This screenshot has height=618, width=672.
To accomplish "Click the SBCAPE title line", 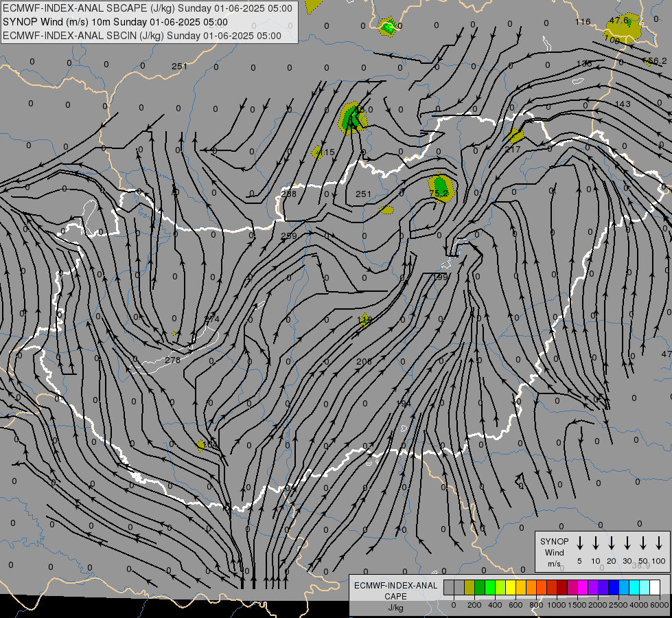I will coord(148,8).
